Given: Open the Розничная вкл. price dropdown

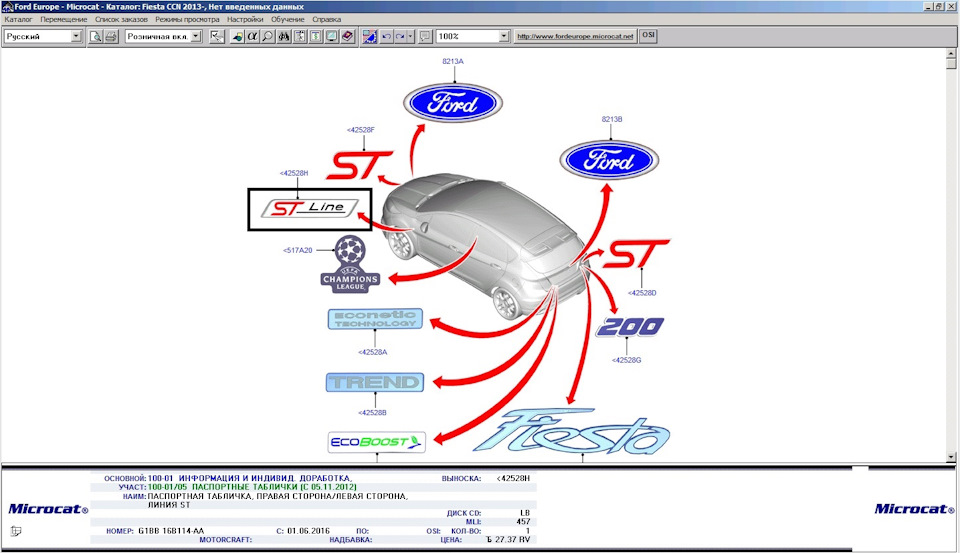Looking at the screenshot, I should click(196, 36).
